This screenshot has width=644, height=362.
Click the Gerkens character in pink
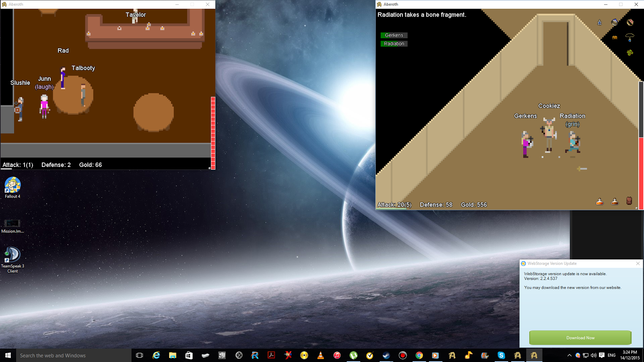tap(526, 144)
